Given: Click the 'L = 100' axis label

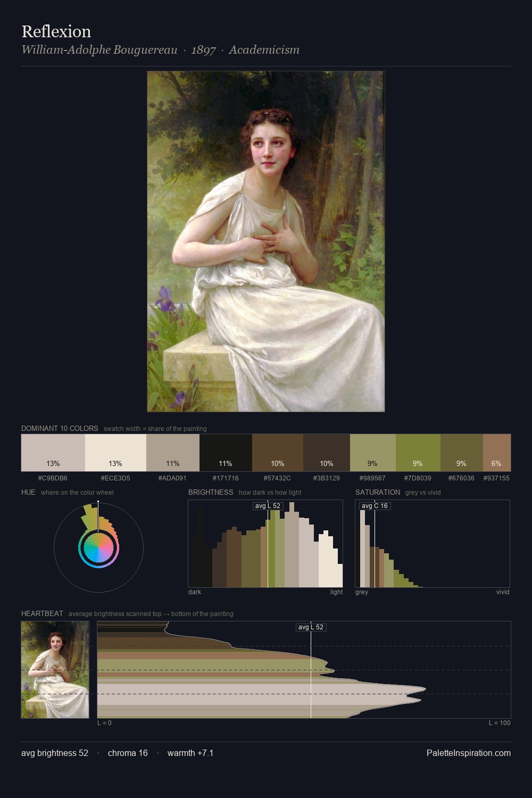Looking at the screenshot, I should click(500, 723).
